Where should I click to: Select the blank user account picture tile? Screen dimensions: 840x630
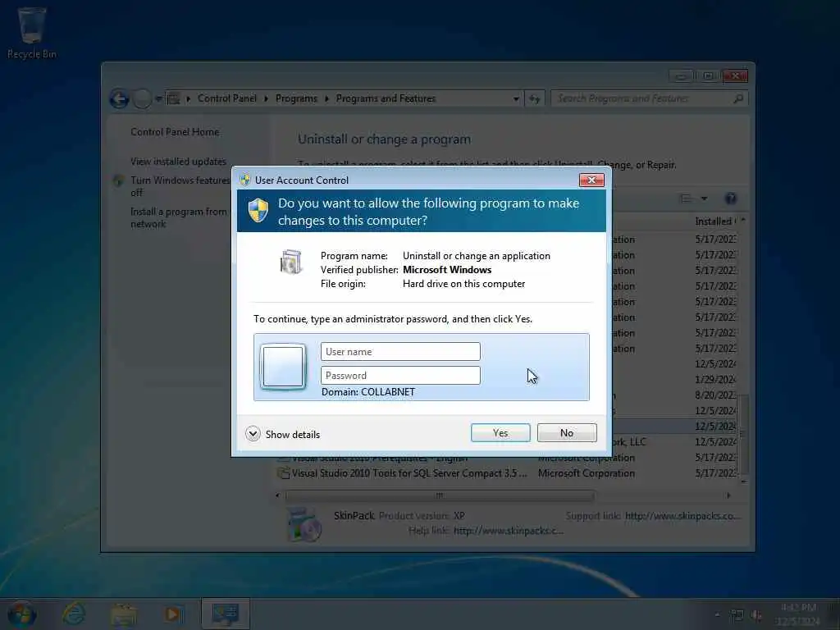click(x=283, y=367)
